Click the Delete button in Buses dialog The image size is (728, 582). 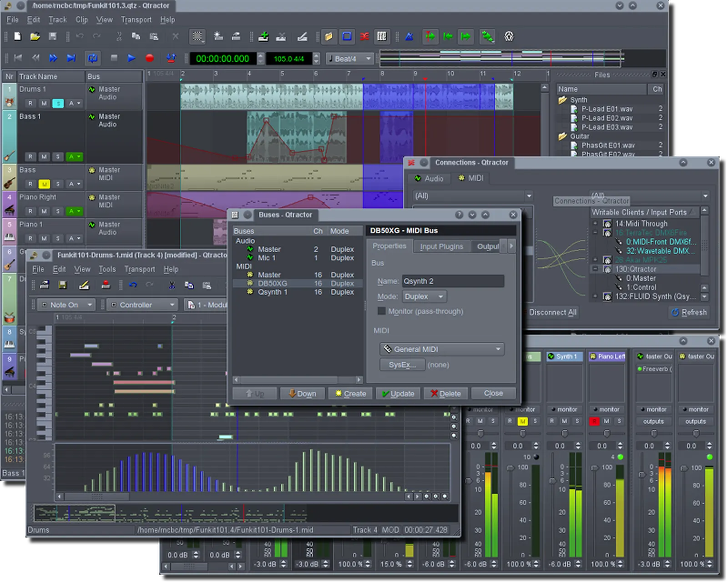(446, 394)
